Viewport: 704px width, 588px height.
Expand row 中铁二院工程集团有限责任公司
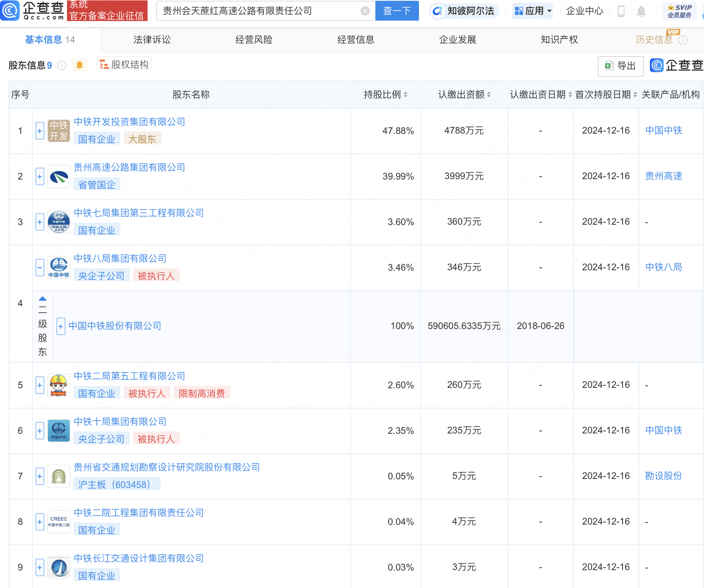(x=40, y=522)
